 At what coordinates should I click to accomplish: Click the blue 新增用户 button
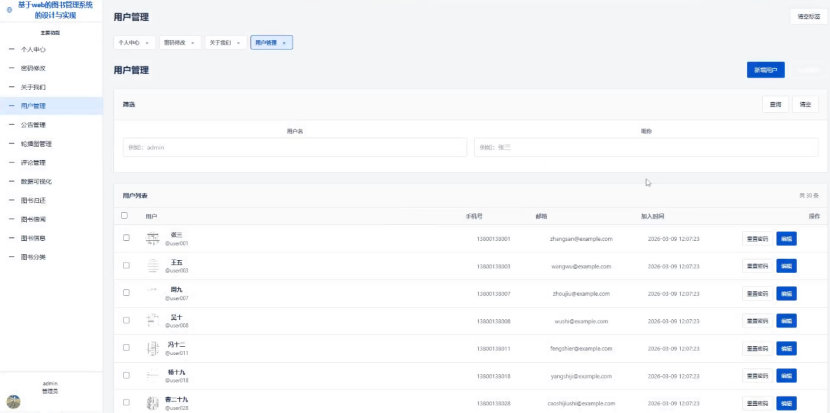(x=765, y=70)
